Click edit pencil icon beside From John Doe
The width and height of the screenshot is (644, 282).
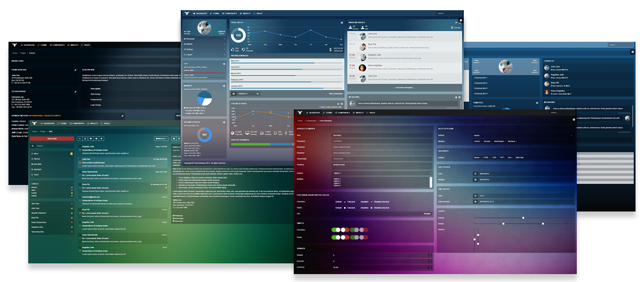(x=75, y=70)
